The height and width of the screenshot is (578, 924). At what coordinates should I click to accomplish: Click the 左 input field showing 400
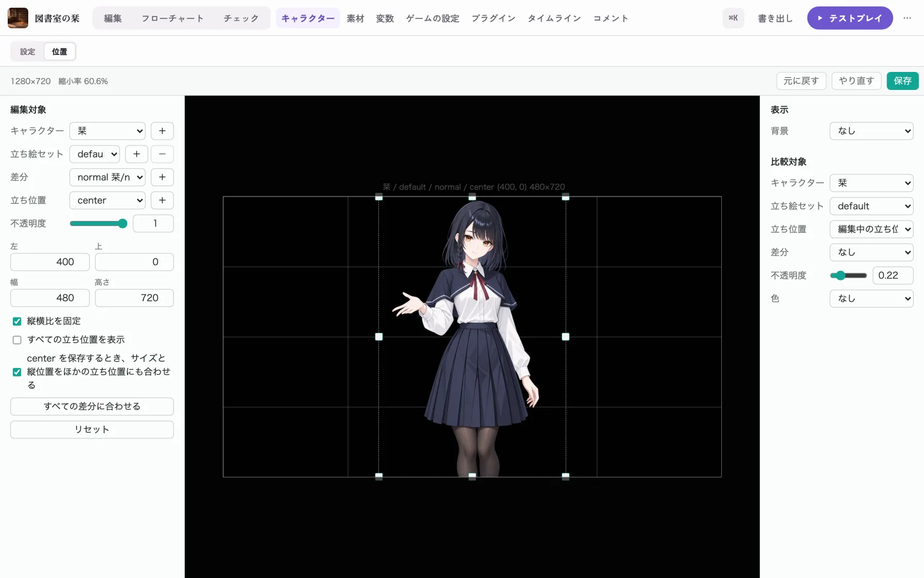click(50, 262)
